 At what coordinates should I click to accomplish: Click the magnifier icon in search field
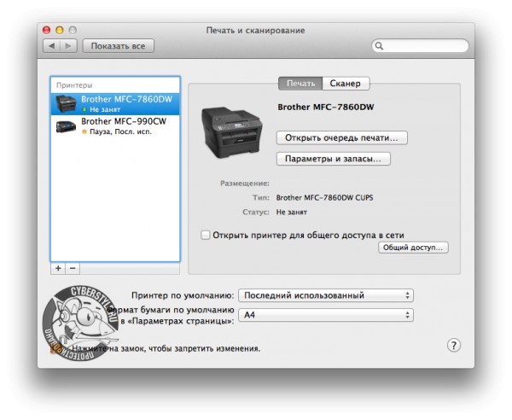pyautogui.click(x=379, y=46)
